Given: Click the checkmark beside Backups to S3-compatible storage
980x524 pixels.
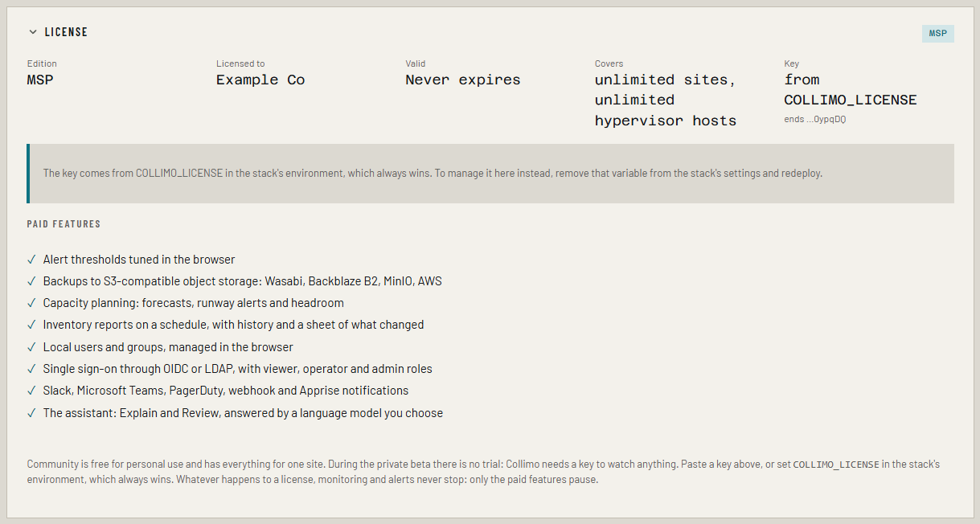Looking at the screenshot, I should (x=31, y=281).
